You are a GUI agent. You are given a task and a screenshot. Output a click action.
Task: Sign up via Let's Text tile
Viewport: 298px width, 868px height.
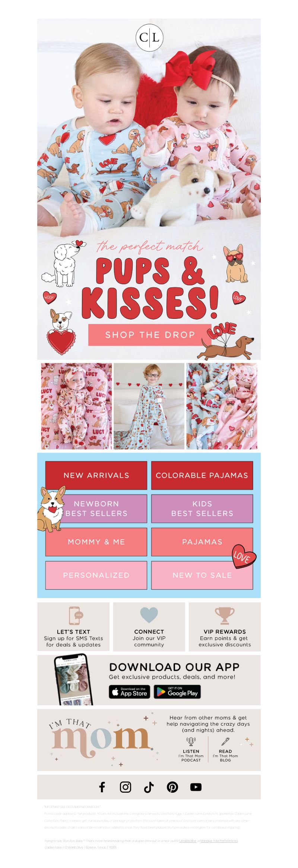click(73, 627)
